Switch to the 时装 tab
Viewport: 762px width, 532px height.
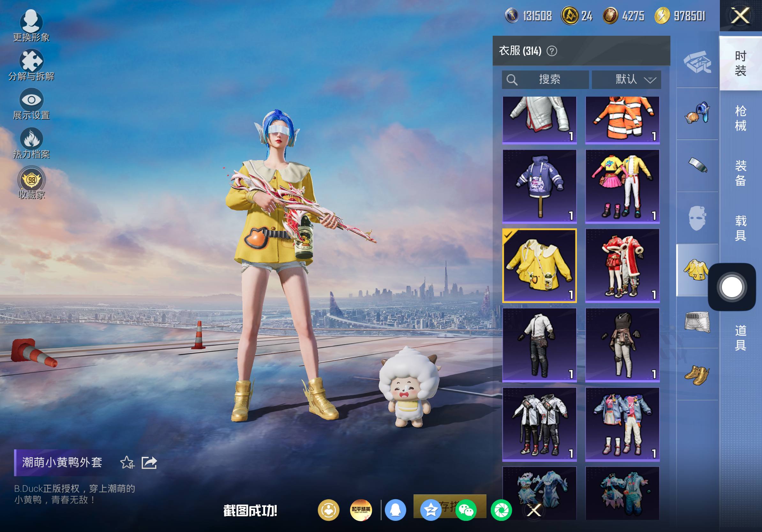pos(740,63)
